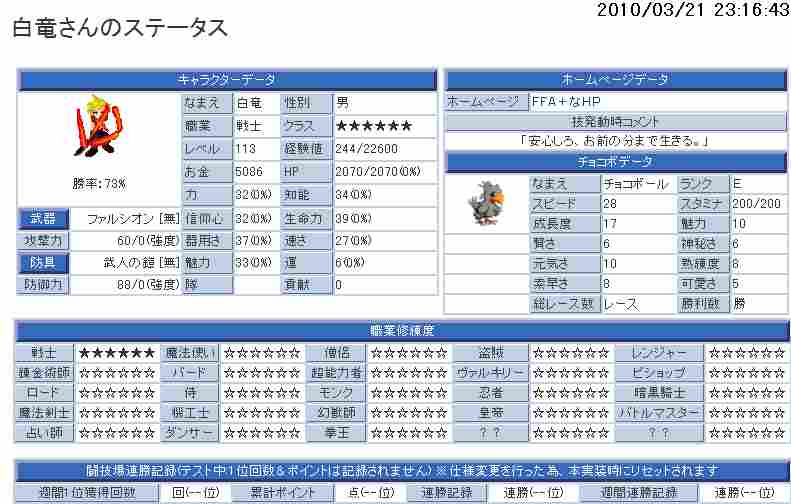
Task: Click the gray chocobo sprite image
Action: click(485, 202)
